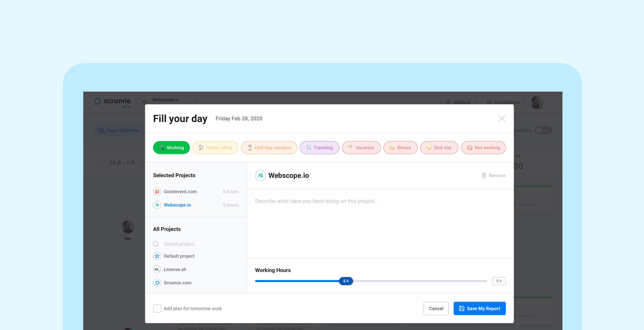Remove the Webscope.io project
Viewport: 644px width, 330px height.
(x=493, y=176)
